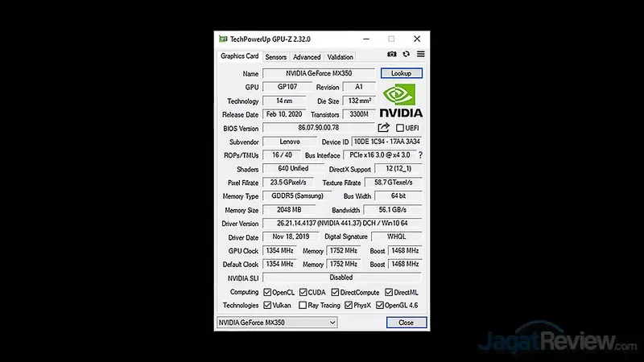Click the Memory Type value GDDR5 (Samsung)

pyautogui.click(x=297, y=196)
